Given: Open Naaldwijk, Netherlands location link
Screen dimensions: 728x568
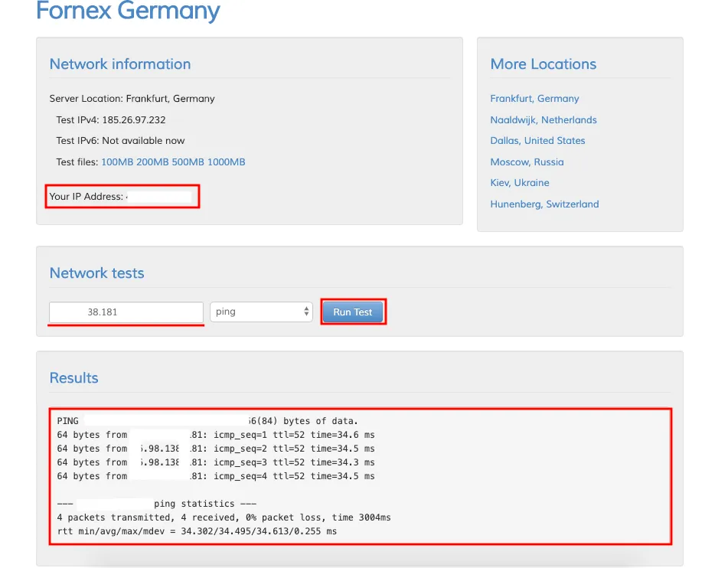Looking at the screenshot, I should coord(544,120).
